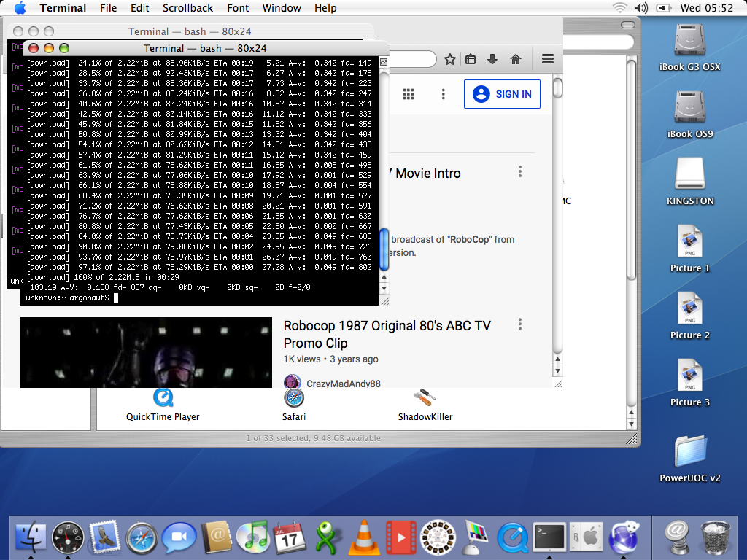Select the Picture 2 file on desktop
This screenshot has width=747, height=560.
(690, 316)
